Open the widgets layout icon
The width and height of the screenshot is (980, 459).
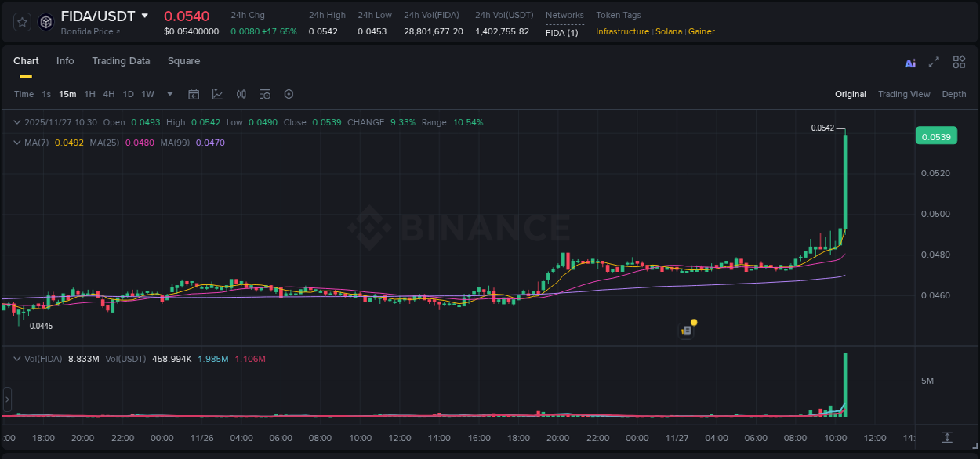[958, 61]
